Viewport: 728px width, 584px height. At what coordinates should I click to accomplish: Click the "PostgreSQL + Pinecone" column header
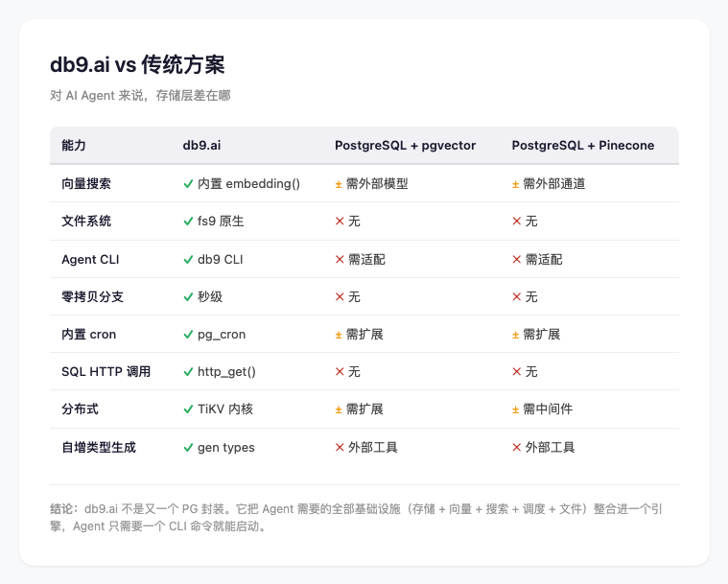(583, 146)
